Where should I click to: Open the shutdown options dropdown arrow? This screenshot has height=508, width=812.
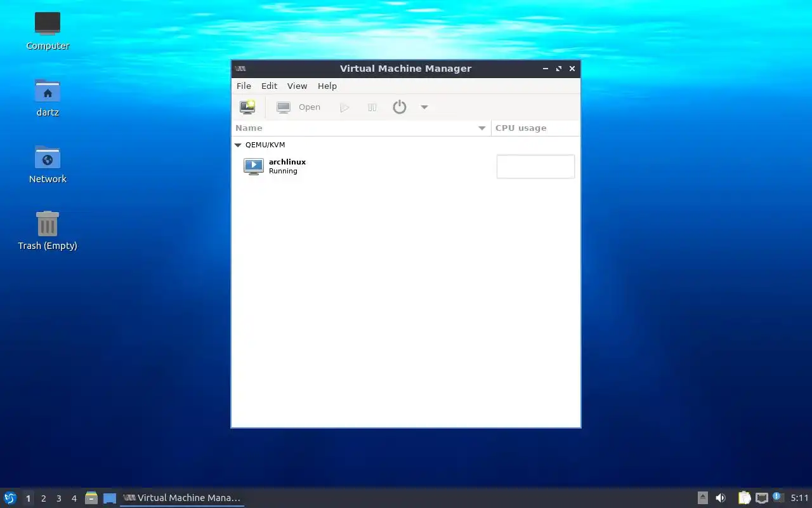(424, 107)
